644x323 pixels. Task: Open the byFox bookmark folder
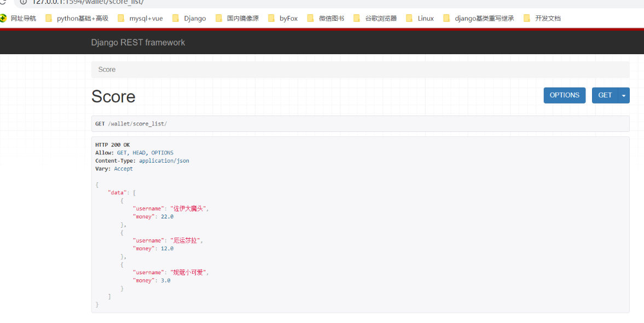(283, 18)
